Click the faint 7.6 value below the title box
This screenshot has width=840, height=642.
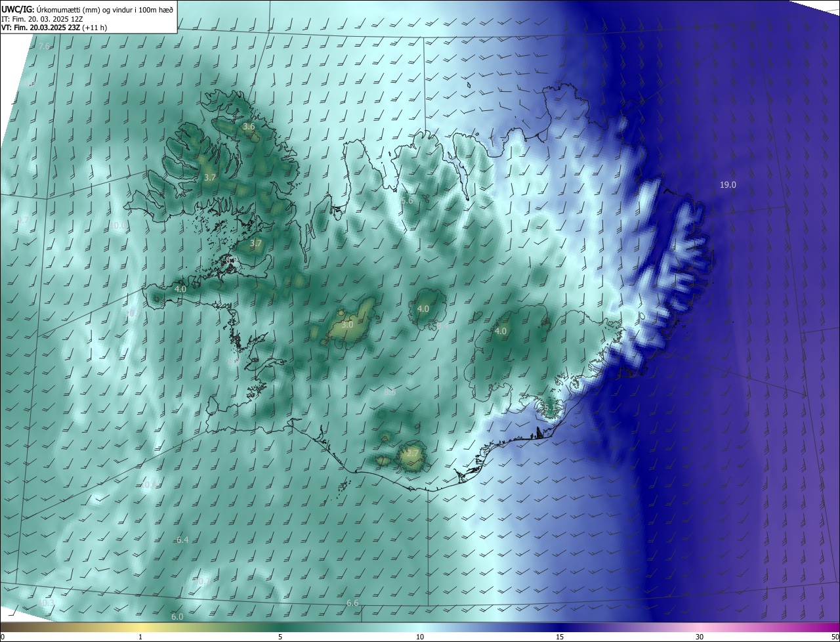[x=44, y=47]
